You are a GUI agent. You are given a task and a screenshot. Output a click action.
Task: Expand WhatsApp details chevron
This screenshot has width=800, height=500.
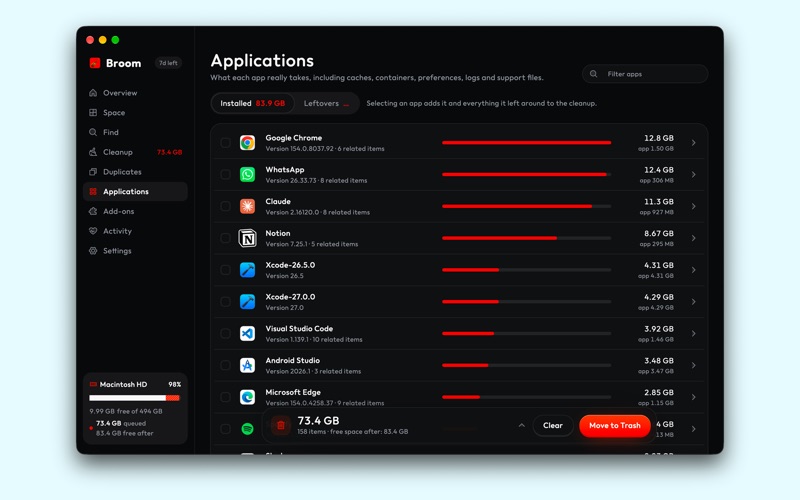(x=693, y=174)
